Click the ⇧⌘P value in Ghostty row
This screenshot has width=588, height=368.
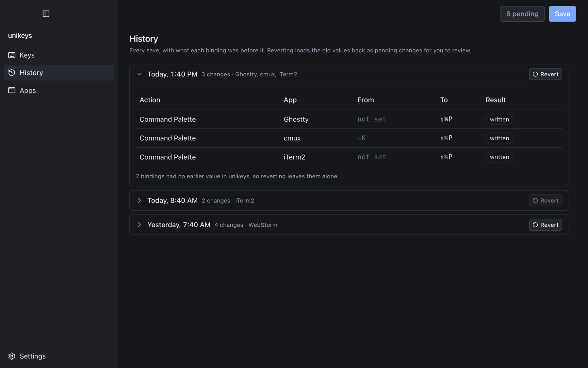pos(446,119)
